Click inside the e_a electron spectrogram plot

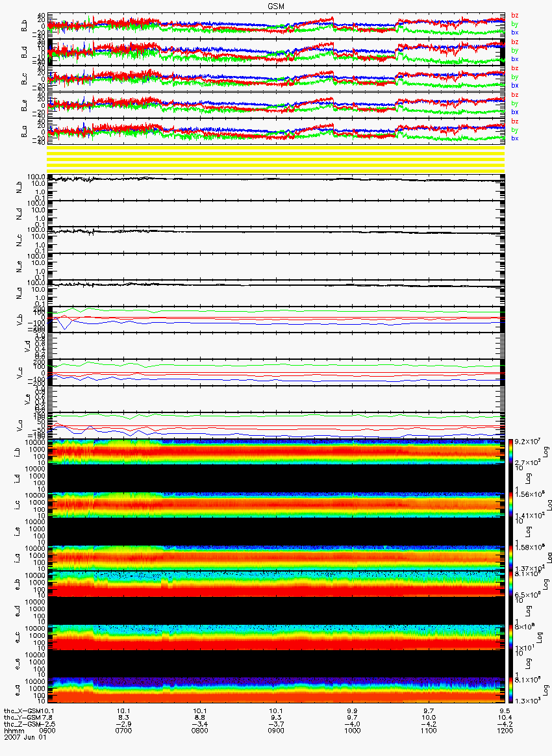coord(276,690)
